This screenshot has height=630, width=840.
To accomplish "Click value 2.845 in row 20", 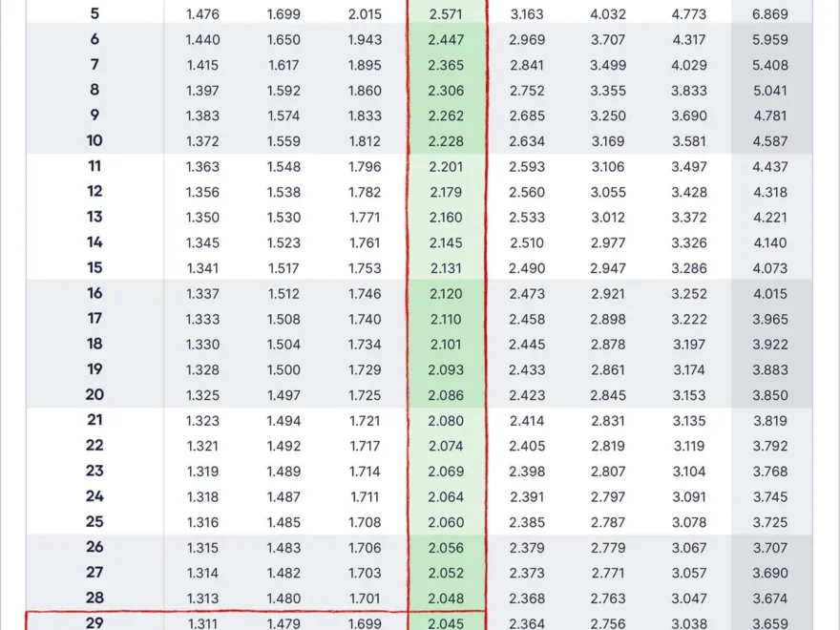I will [x=608, y=395].
